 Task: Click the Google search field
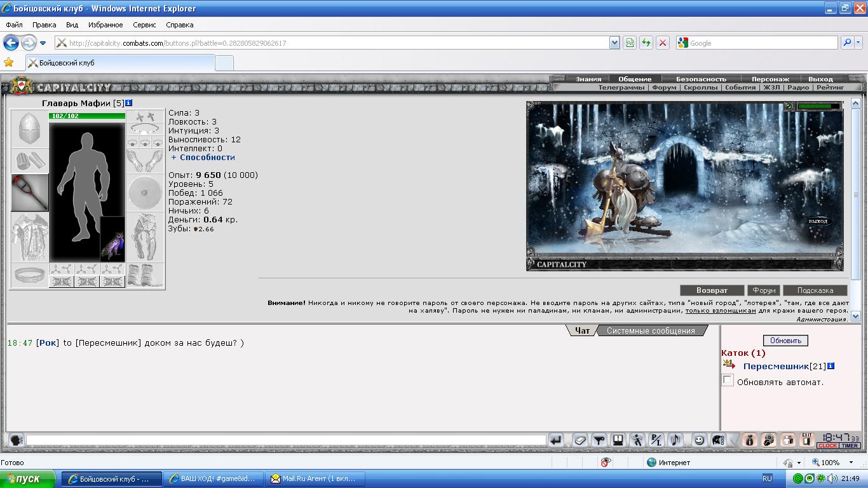pyautogui.click(x=757, y=43)
